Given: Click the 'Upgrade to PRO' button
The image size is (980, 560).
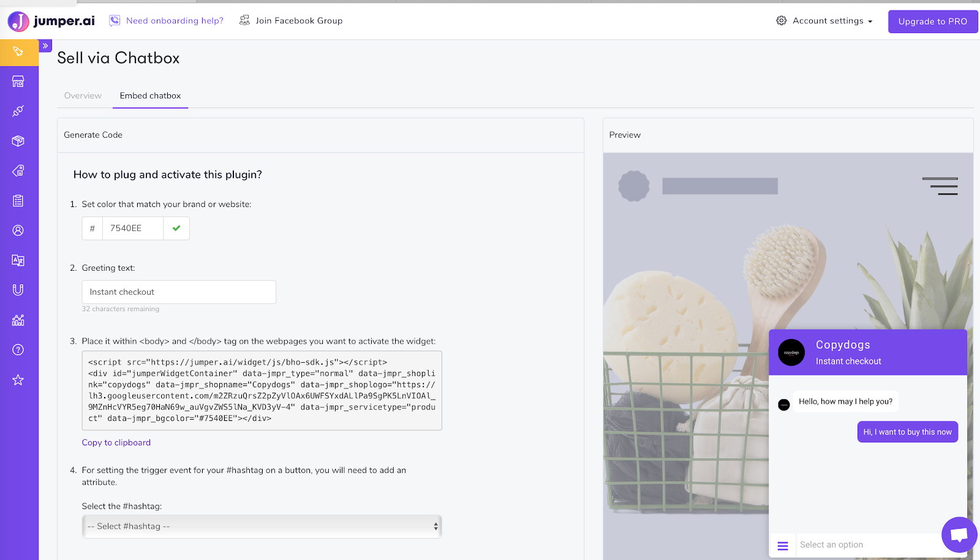Looking at the screenshot, I should (x=933, y=21).
